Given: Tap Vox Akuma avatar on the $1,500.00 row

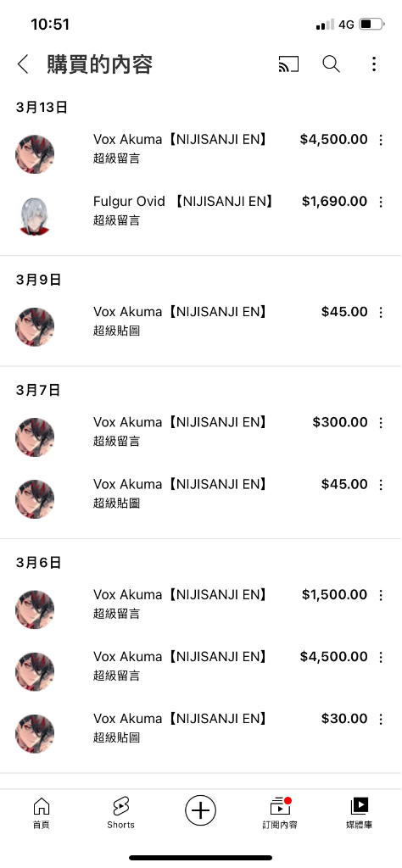Looking at the screenshot, I should 34,609.
